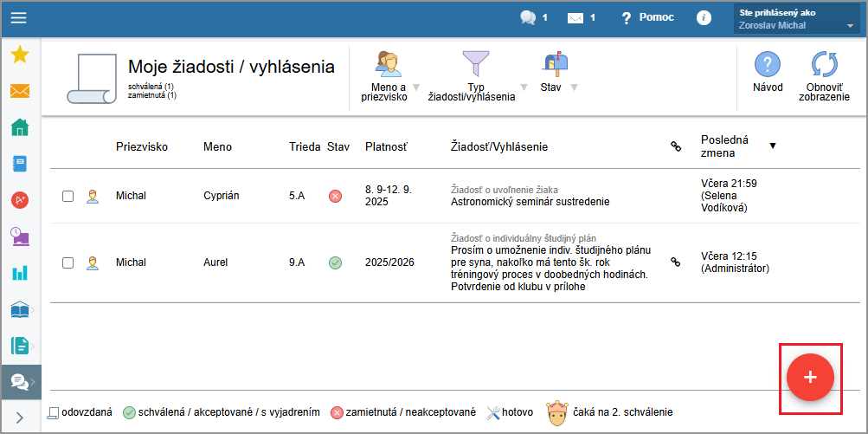Sort by Posledná zmena column header
The width and height of the screenshot is (868, 434).
[725, 146]
